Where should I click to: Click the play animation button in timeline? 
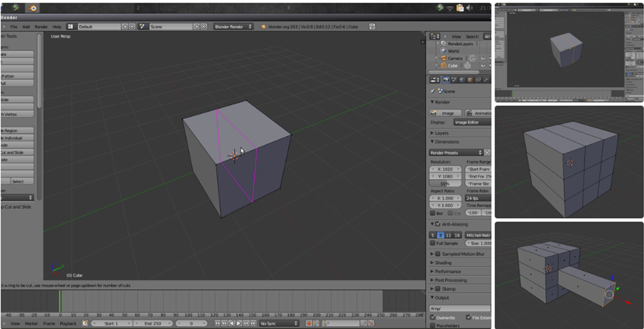pyautogui.click(x=239, y=324)
